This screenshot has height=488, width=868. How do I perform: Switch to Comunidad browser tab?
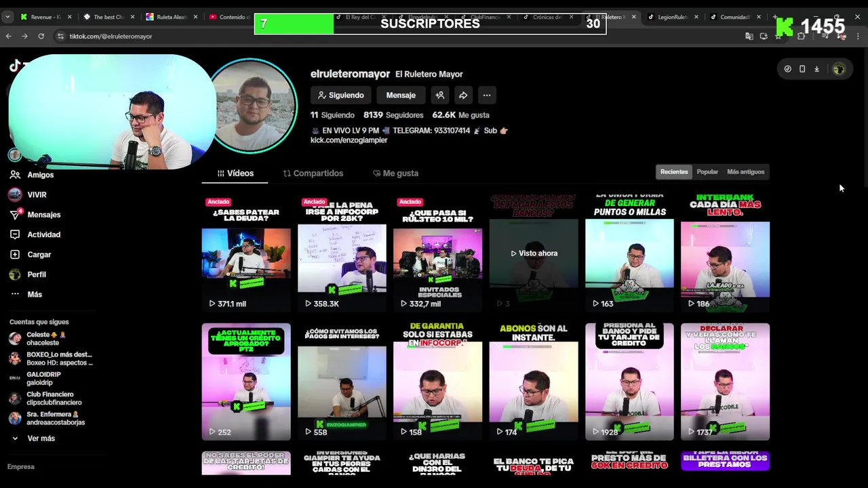(734, 17)
